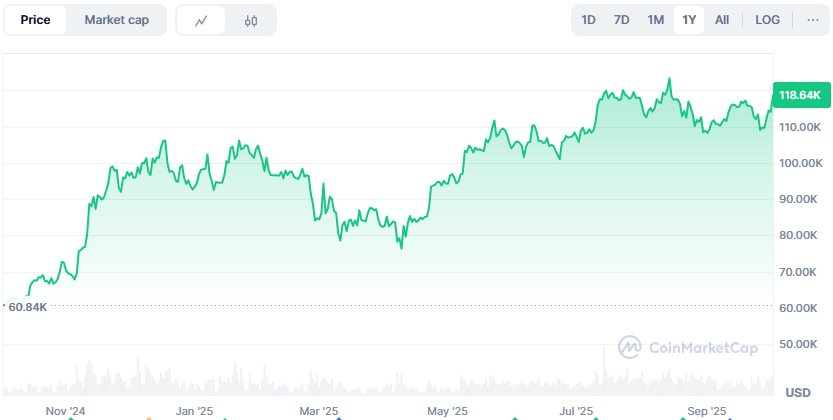Switch to candlestick chart icon
The height and width of the screenshot is (420, 833).
(x=251, y=20)
